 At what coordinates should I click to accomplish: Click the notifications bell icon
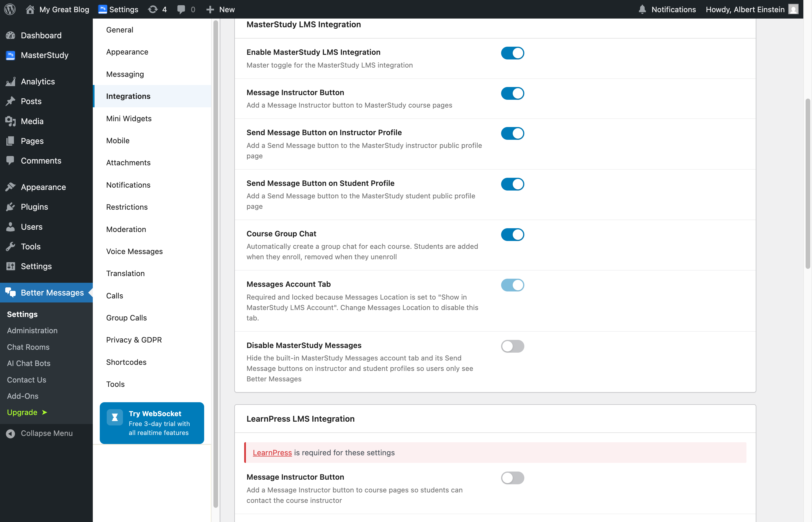(642, 9)
